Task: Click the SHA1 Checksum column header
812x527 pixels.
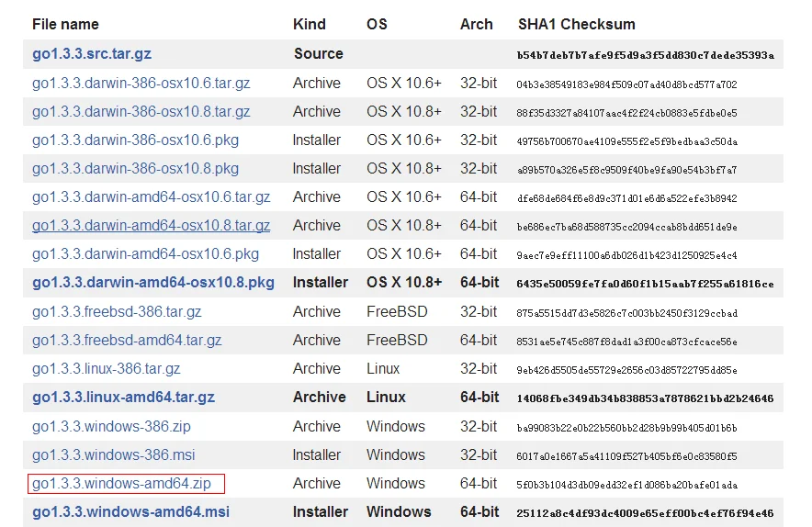Action: click(x=576, y=25)
